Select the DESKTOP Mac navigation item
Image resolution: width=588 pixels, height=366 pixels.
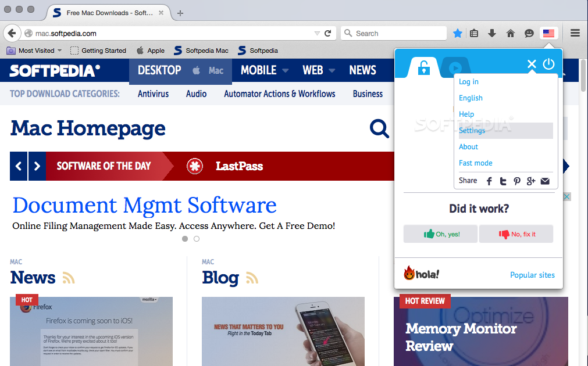(x=180, y=70)
